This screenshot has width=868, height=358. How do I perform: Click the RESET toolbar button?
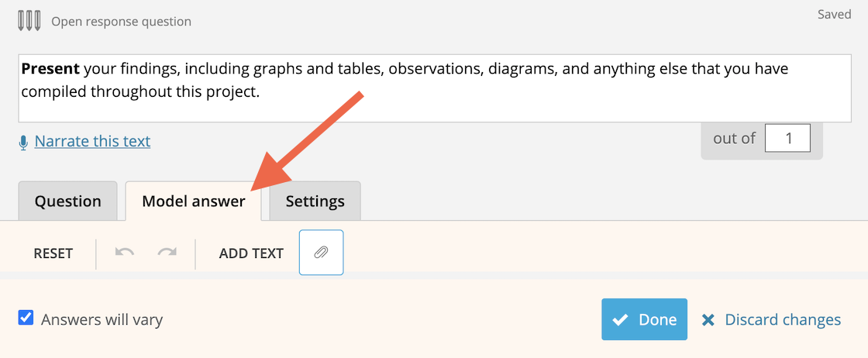coord(53,253)
